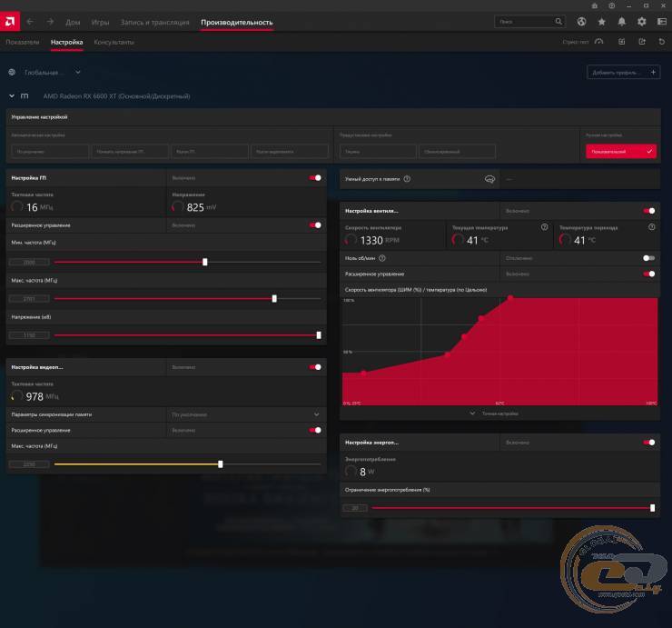
Task: Toggle Настройка энергопотребления switch
Action: (x=649, y=443)
